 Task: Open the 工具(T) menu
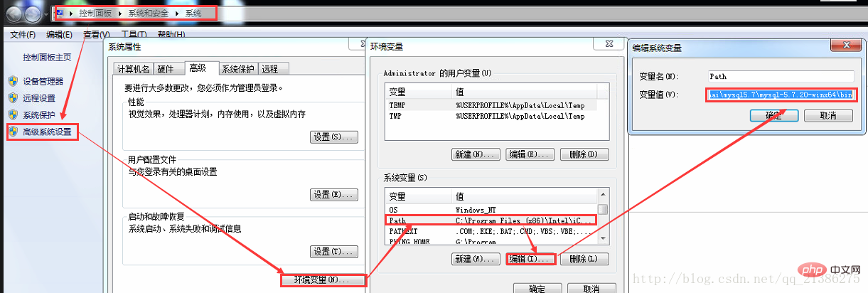[134, 35]
